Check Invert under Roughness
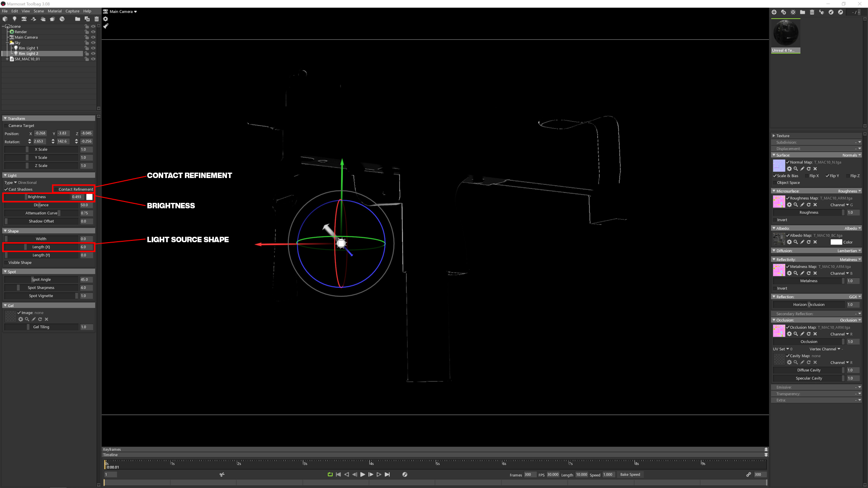The image size is (868, 488). tap(774, 220)
